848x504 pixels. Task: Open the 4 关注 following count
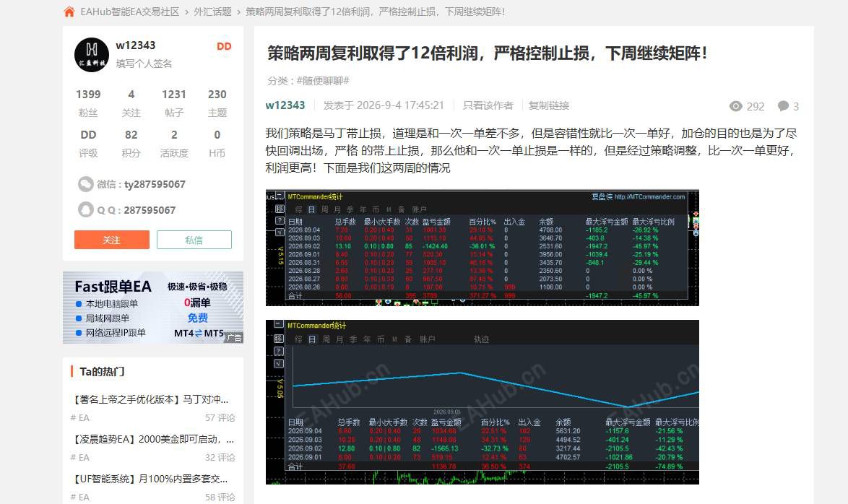point(131,103)
